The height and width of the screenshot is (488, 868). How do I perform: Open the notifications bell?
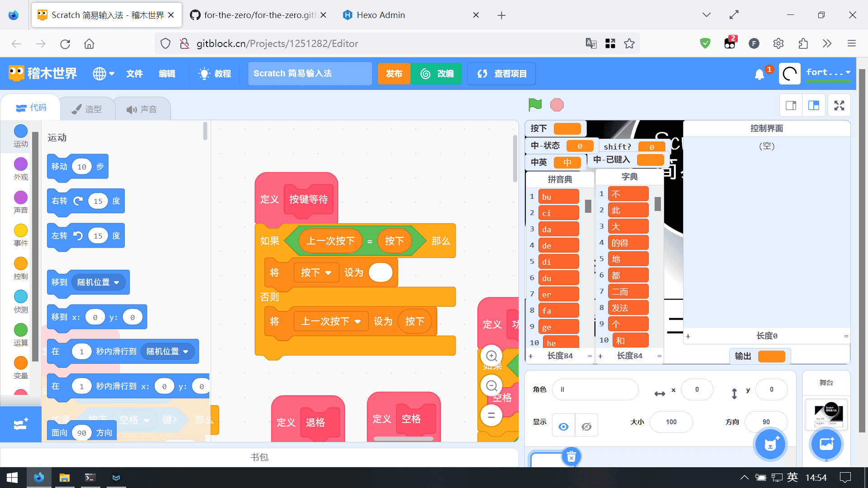coord(759,74)
